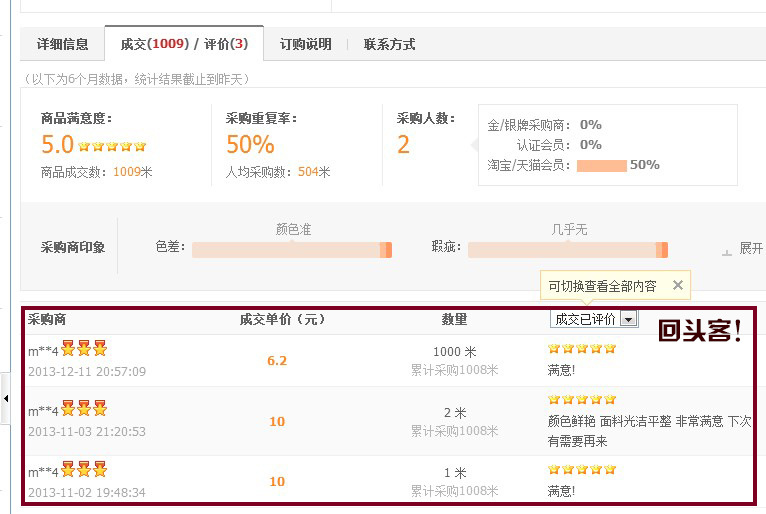Open the 订购说明 tab
This screenshot has width=766, height=514.
point(305,44)
